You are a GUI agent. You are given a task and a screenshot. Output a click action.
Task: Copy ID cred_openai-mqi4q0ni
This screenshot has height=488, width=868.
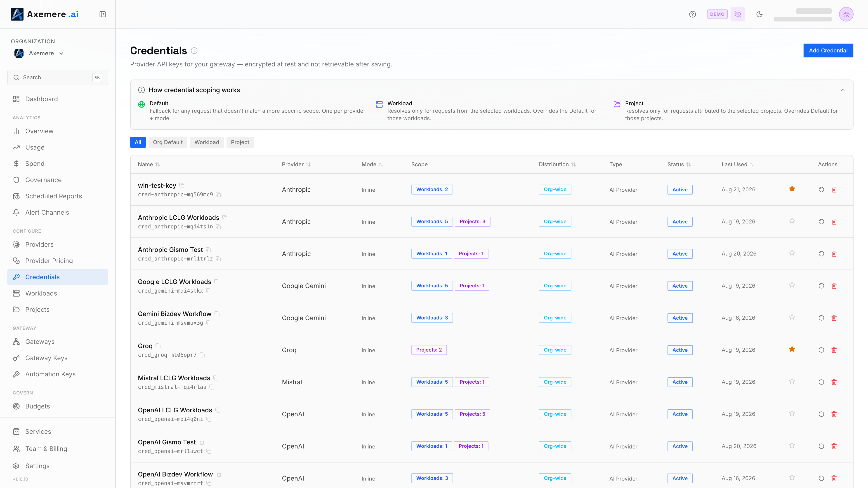pos(209,419)
